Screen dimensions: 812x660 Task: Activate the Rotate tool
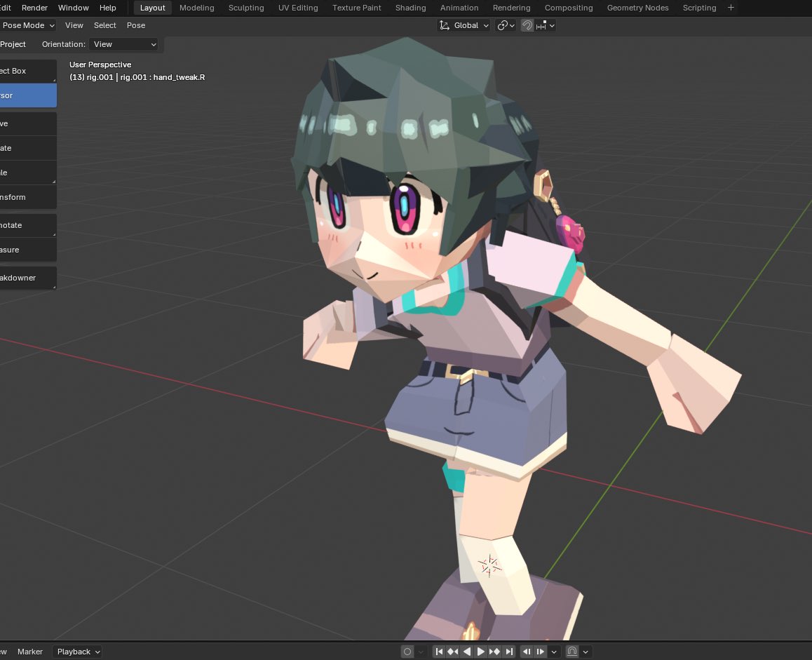point(28,148)
